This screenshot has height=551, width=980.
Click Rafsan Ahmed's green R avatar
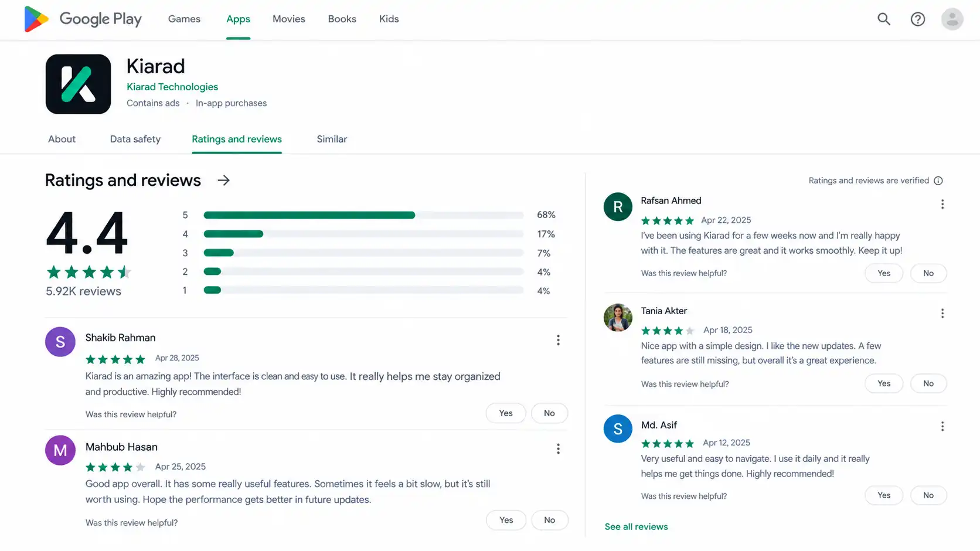pos(618,206)
